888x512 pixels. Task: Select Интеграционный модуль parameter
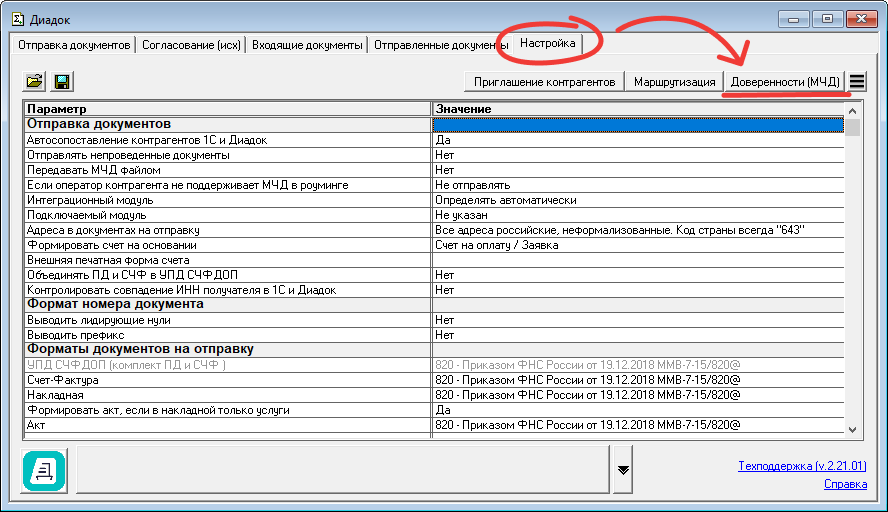click(228, 200)
